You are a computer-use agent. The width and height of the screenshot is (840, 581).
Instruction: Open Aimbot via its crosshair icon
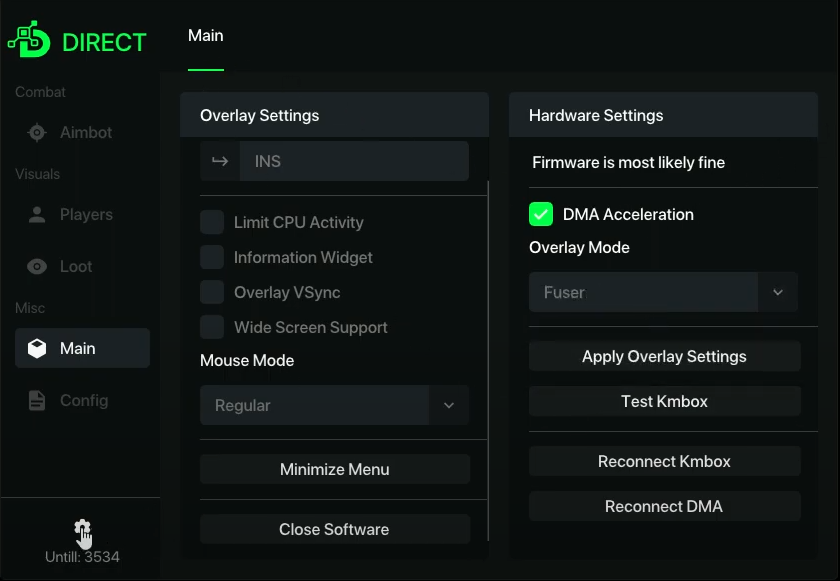pyautogui.click(x=37, y=133)
